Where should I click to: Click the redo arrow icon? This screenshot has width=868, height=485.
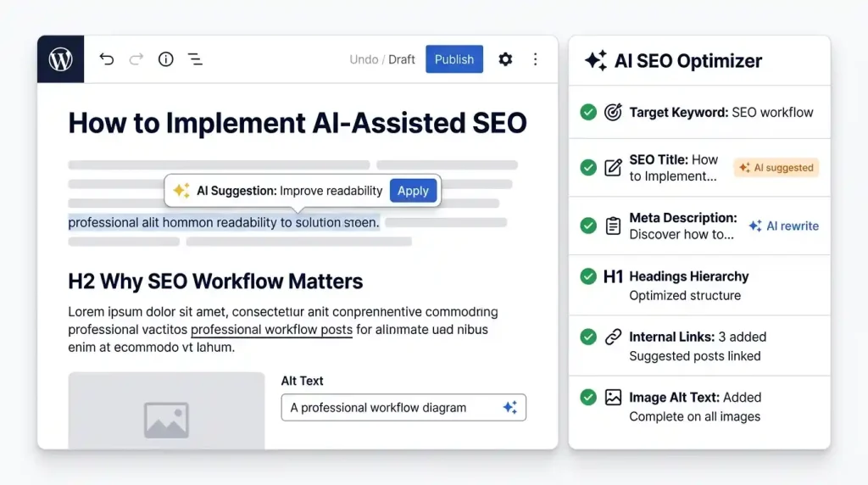136,59
